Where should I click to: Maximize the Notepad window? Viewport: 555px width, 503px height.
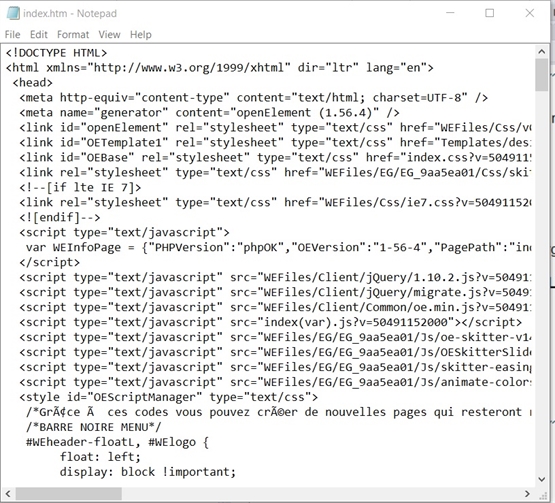490,13
